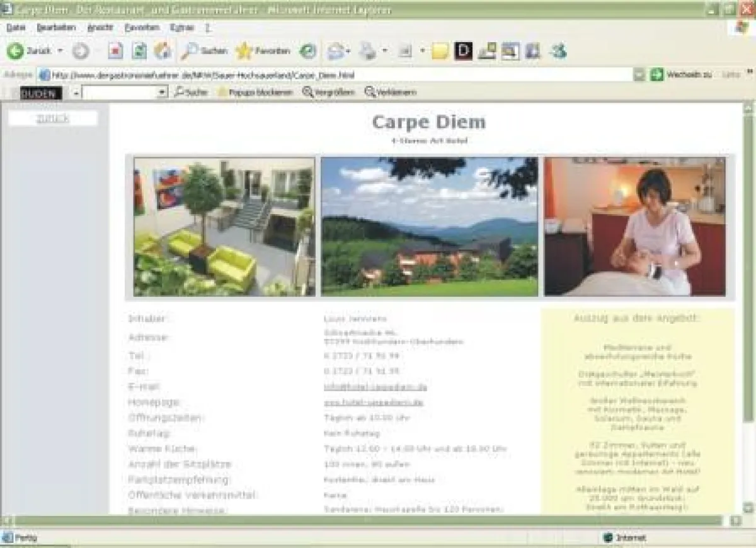Open the Duden toolbar Suche function

coord(191,91)
